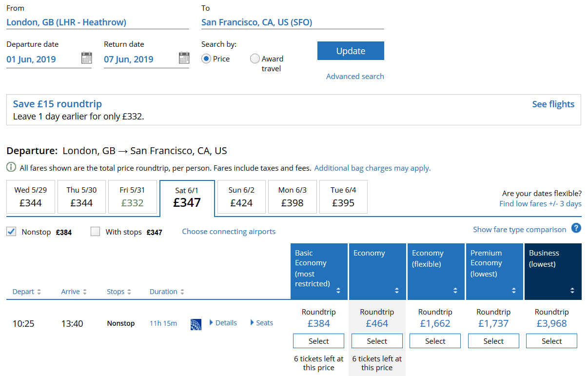Open the departure date calendar icon
Viewport: 588px width, 376px height.
click(x=86, y=58)
